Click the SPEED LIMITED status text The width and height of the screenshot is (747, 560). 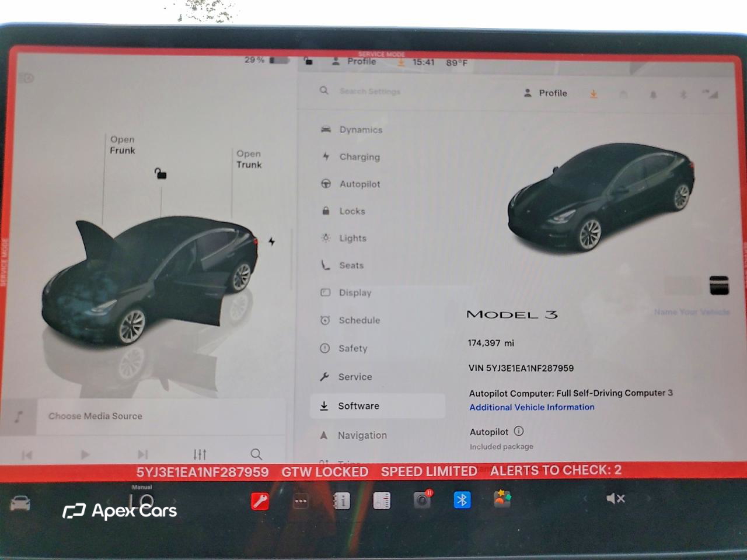[x=429, y=471]
